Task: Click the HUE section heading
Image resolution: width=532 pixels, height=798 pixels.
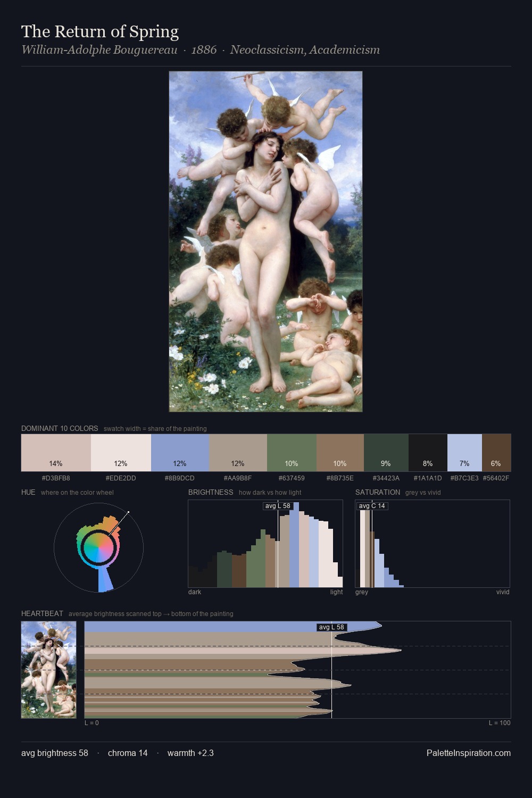Action: 28,492
